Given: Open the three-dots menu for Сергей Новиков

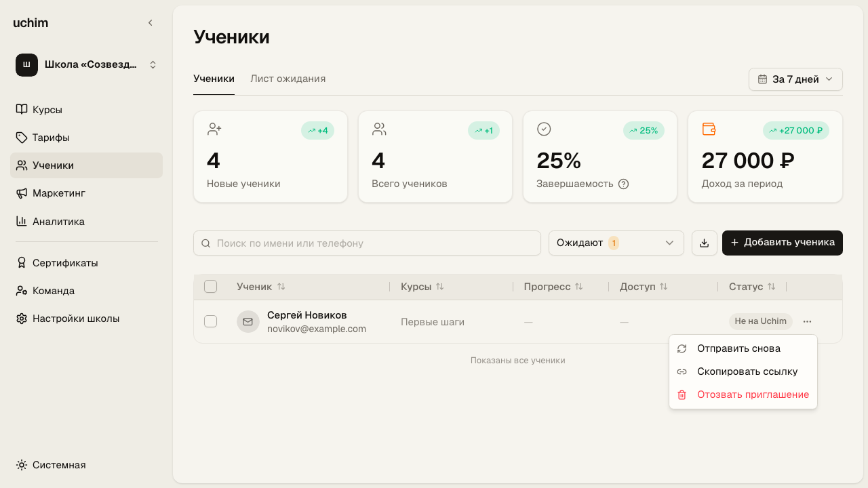Looking at the screenshot, I should (807, 321).
